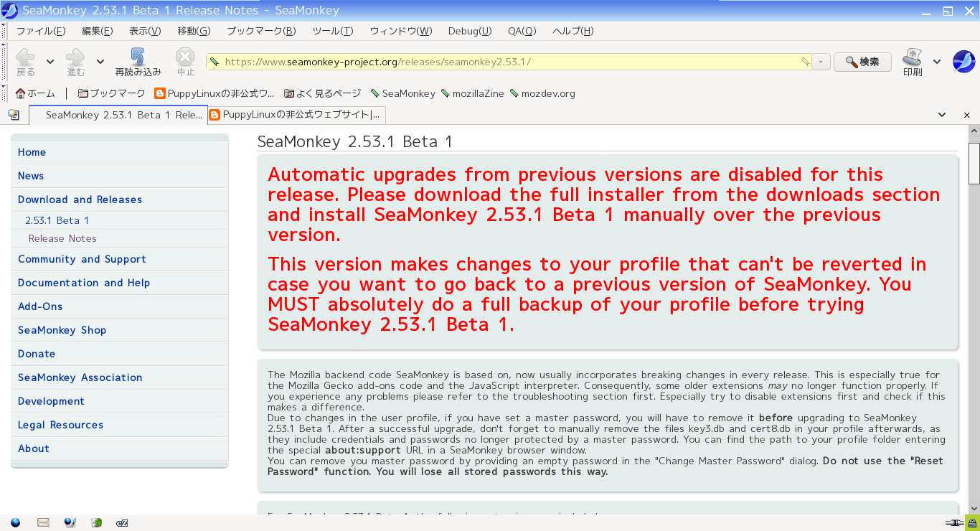The height and width of the screenshot is (531, 980).
Task: Open the list-all-tabs dropdown arrow
Action: (x=942, y=115)
